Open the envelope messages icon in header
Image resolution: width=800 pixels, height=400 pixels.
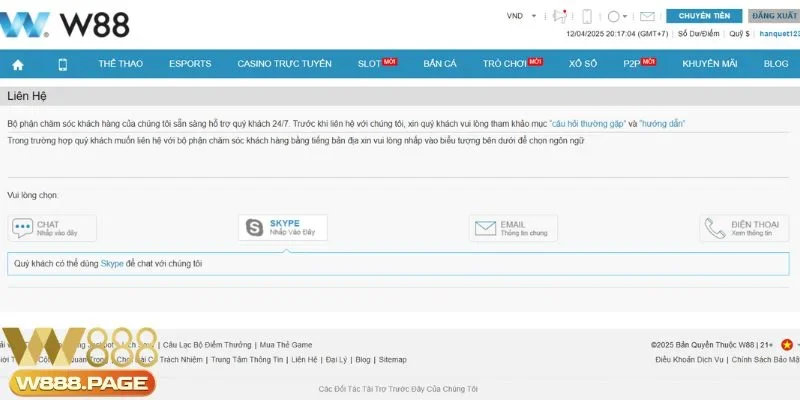pos(647,16)
